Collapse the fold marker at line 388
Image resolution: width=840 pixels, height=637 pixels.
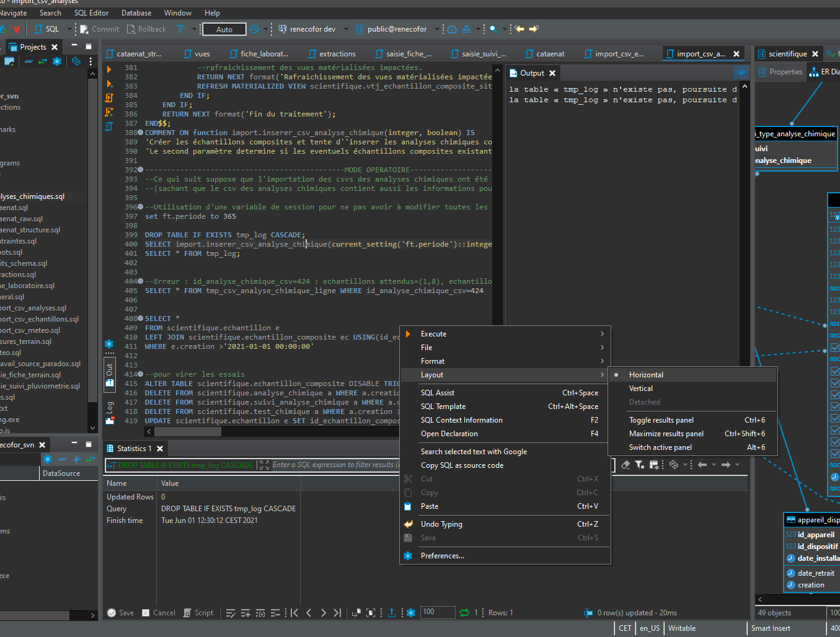tap(141, 133)
